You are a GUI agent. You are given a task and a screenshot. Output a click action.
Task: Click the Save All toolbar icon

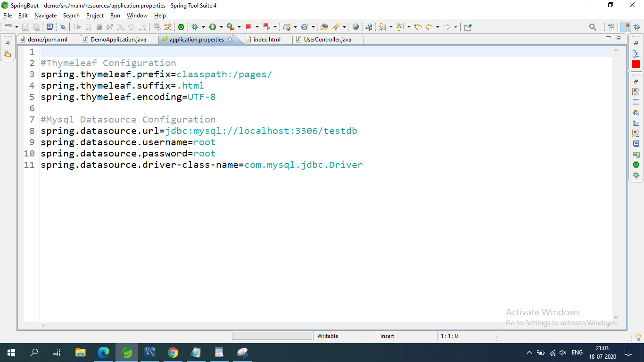(x=36, y=27)
